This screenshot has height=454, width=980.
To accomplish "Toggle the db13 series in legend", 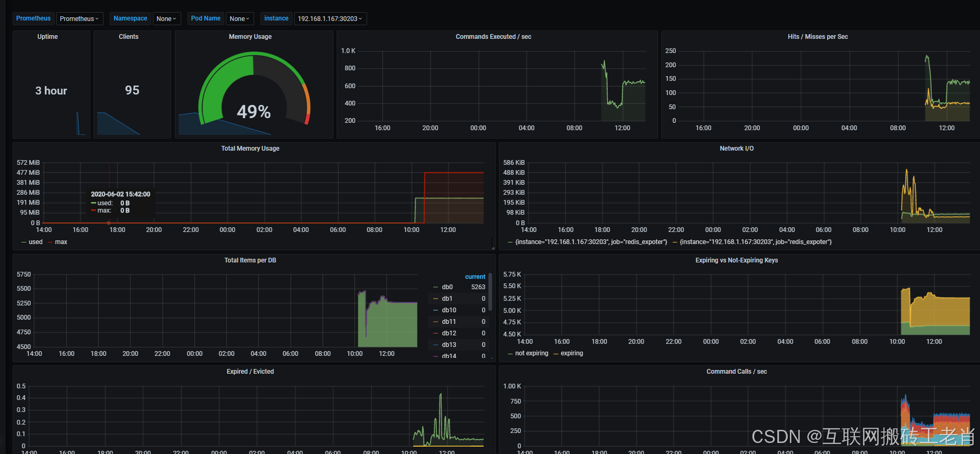I will pos(449,345).
